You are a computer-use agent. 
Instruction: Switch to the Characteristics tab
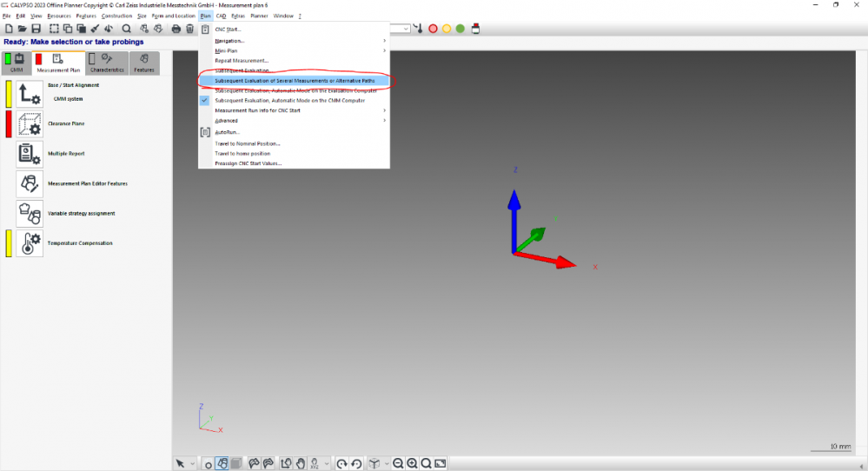[108, 63]
